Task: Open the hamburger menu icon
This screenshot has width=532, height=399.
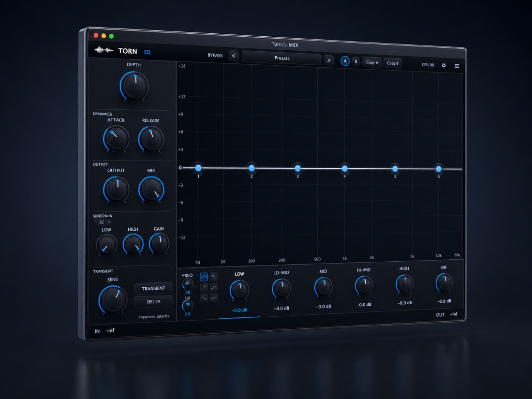Action: click(x=457, y=66)
